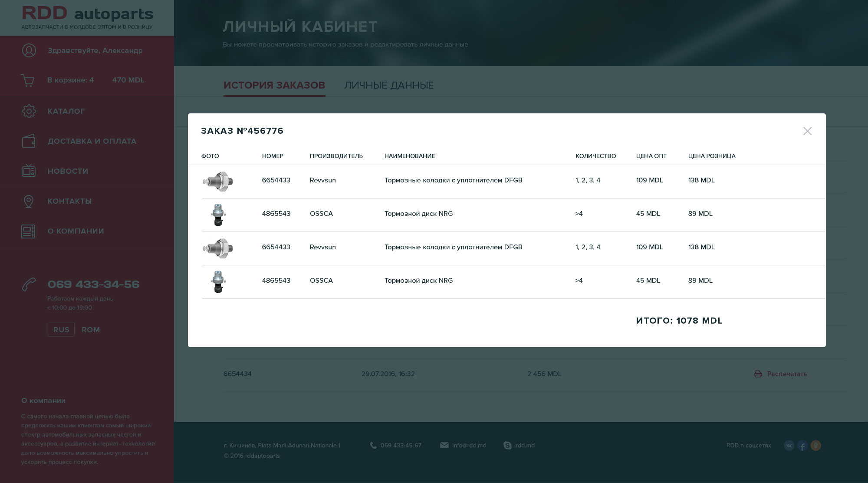Open the shopping cart icon
868x483 pixels.
(x=27, y=80)
